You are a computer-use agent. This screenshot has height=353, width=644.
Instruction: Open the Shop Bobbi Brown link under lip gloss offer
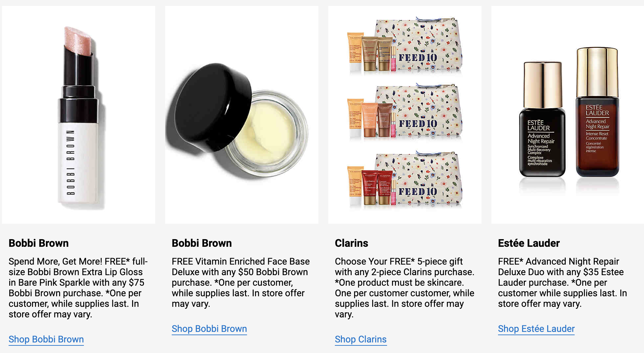click(x=46, y=339)
